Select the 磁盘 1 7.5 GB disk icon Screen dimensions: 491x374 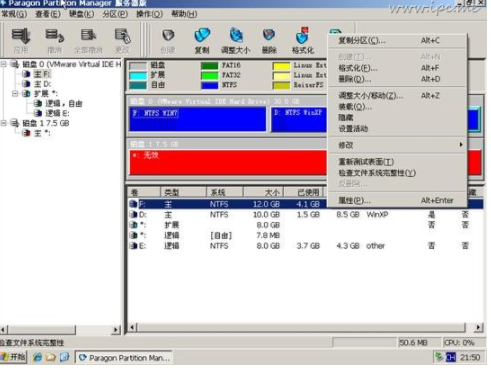15,123
